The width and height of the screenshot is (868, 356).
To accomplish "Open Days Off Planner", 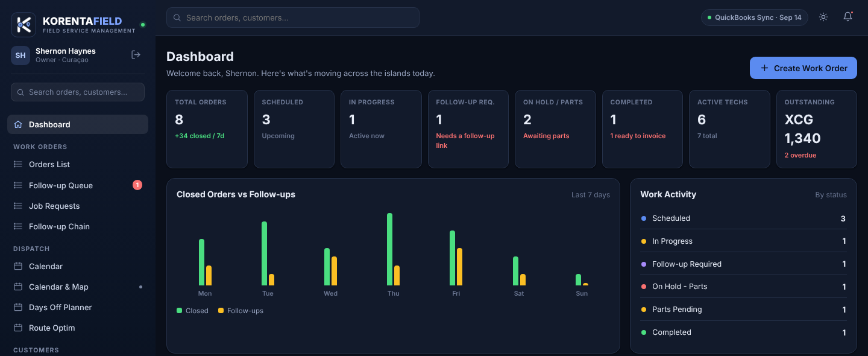I will 78,307.
